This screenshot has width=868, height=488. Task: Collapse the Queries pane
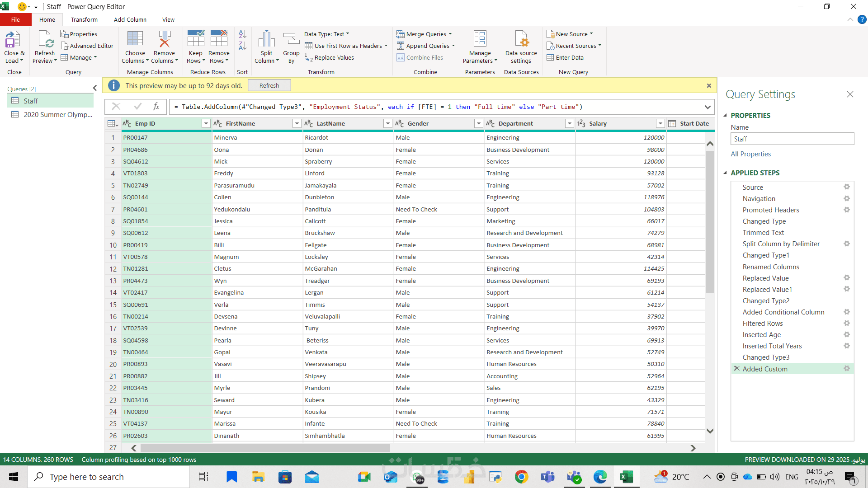coord(94,88)
